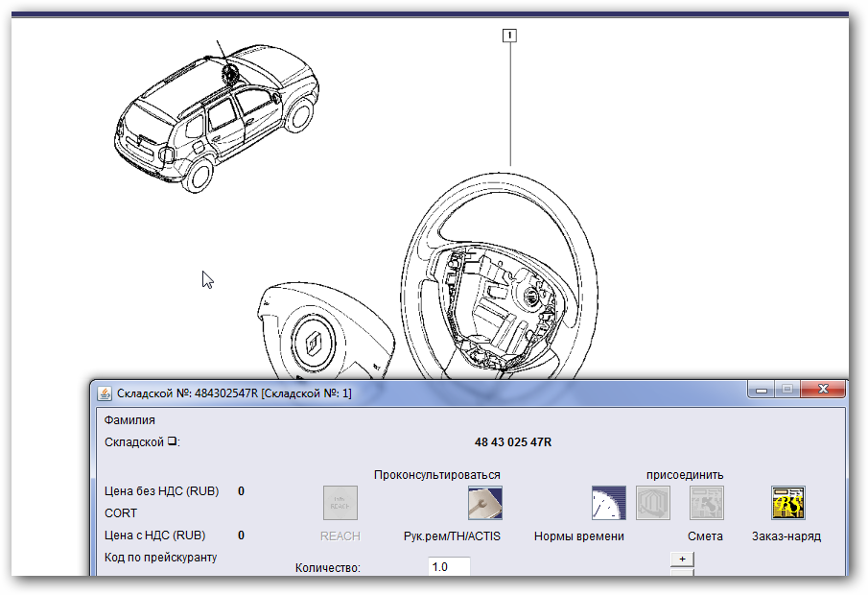Open the Рук.рем/TH/ACTIS repair manual icon
Viewport: 868px width, 595px height.
coord(485,503)
